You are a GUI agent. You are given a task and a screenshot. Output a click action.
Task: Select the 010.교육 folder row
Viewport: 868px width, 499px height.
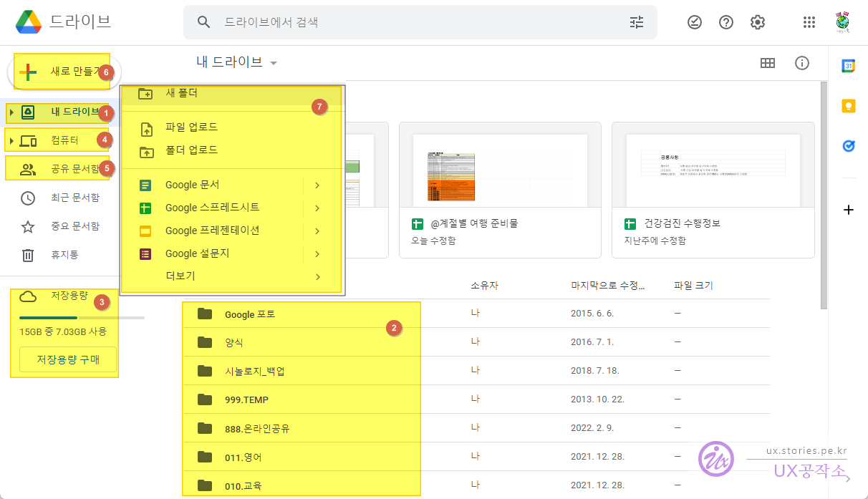[x=477, y=485]
